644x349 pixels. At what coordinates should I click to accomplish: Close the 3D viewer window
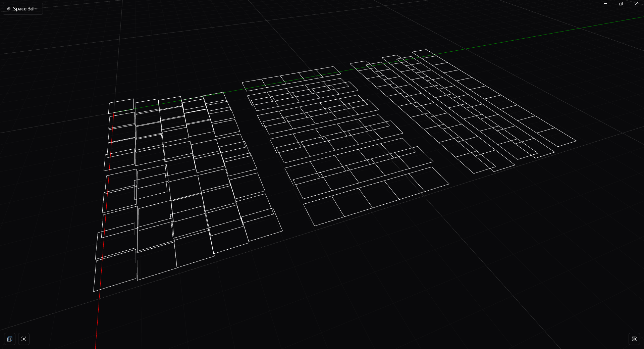[x=636, y=4]
